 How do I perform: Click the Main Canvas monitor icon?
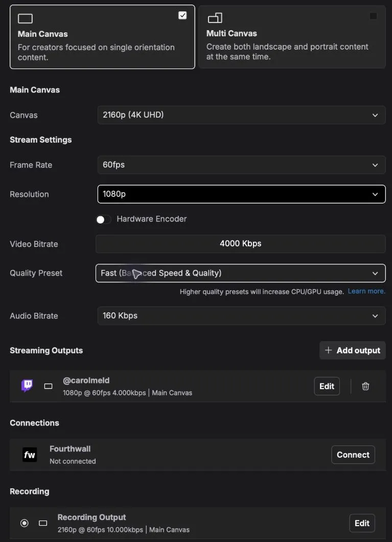tap(25, 18)
